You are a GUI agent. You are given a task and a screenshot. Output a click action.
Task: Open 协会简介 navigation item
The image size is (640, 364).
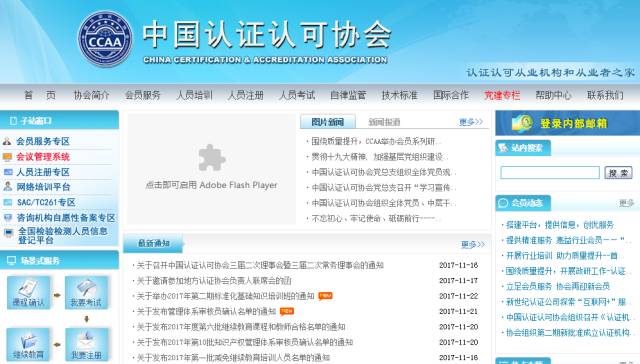click(91, 95)
